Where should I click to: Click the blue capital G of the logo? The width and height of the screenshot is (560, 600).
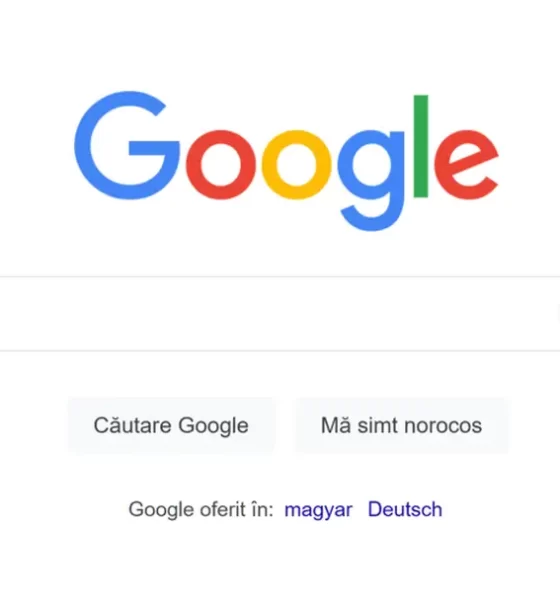click(127, 145)
